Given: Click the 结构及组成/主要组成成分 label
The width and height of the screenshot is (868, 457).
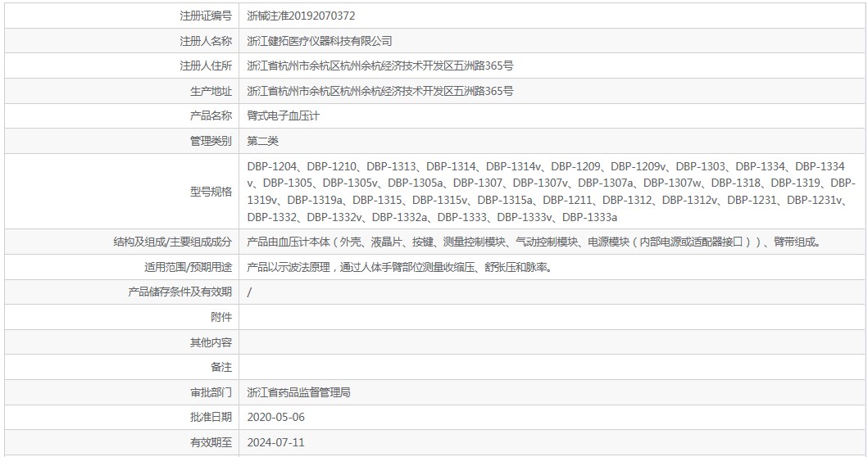Looking at the screenshot, I should pyautogui.click(x=173, y=242).
